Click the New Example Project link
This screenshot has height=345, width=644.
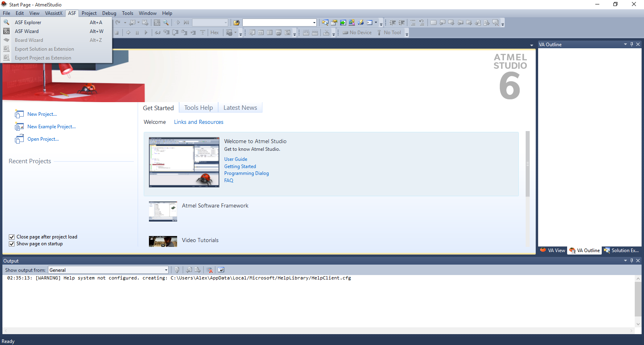coord(52,127)
